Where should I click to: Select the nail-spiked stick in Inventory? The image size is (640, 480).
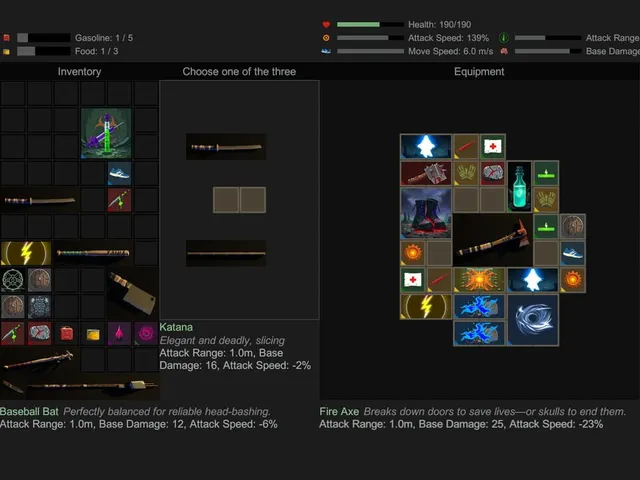point(40,360)
